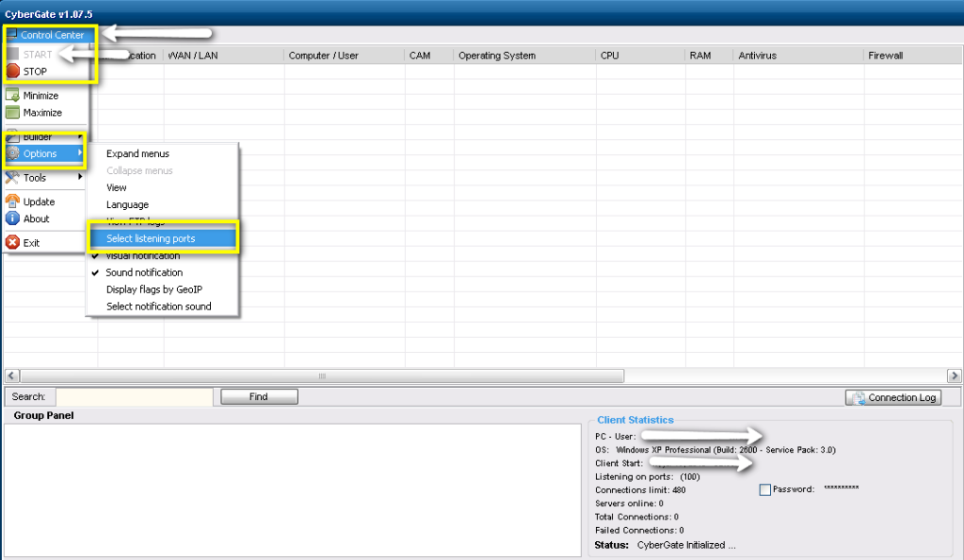Expand the Tools submenu
The width and height of the screenshot is (964, 560).
tap(45, 178)
